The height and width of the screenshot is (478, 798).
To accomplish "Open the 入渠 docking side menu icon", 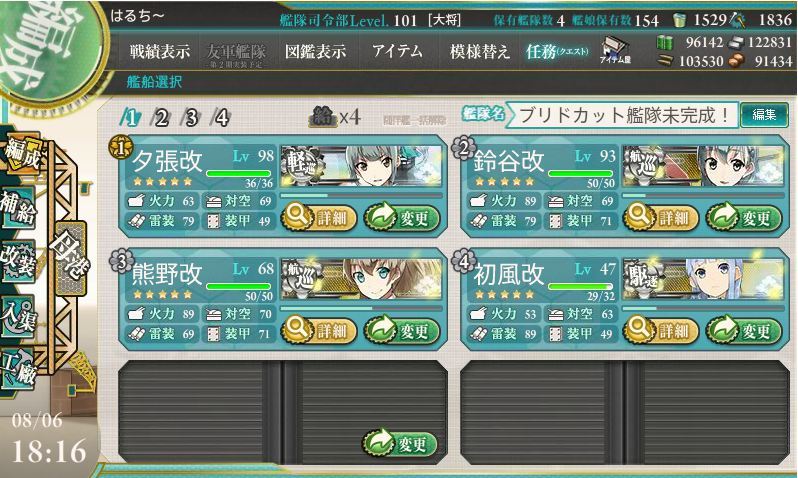I will click(19, 316).
